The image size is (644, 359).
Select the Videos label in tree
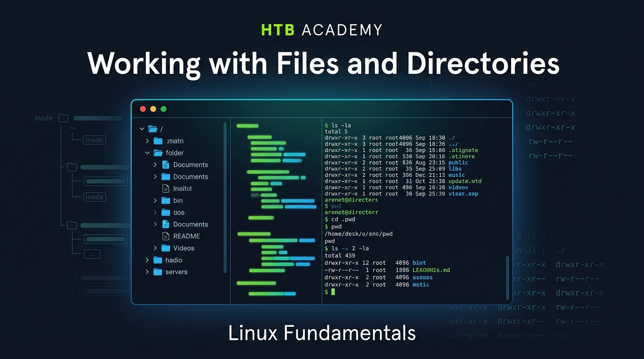[x=183, y=248]
